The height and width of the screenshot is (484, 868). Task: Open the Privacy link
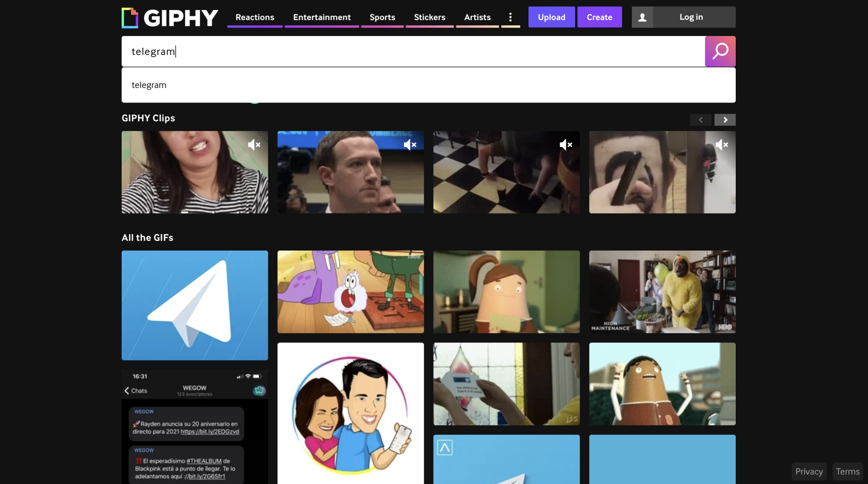click(809, 471)
